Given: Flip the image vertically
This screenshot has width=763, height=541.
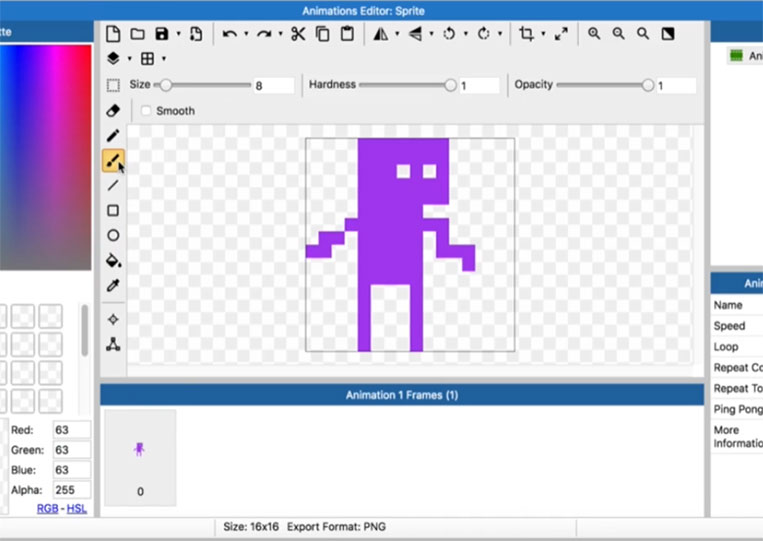Looking at the screenshot, I should click(415, 34).
